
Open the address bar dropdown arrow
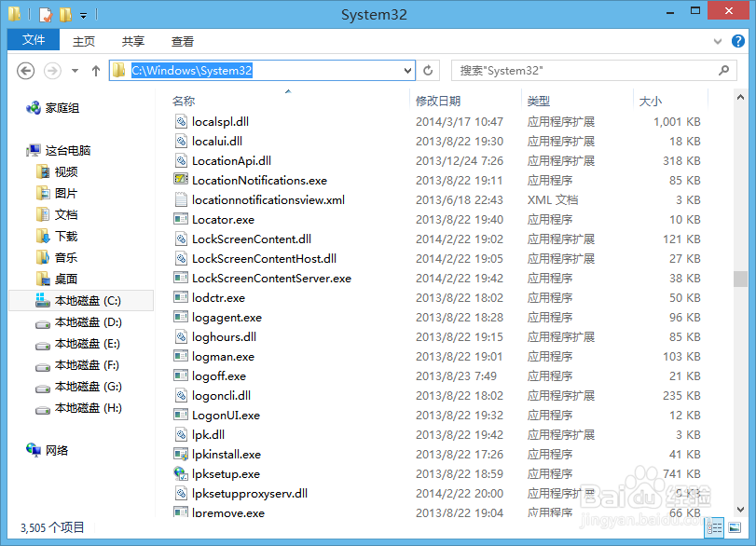[405, 70]
